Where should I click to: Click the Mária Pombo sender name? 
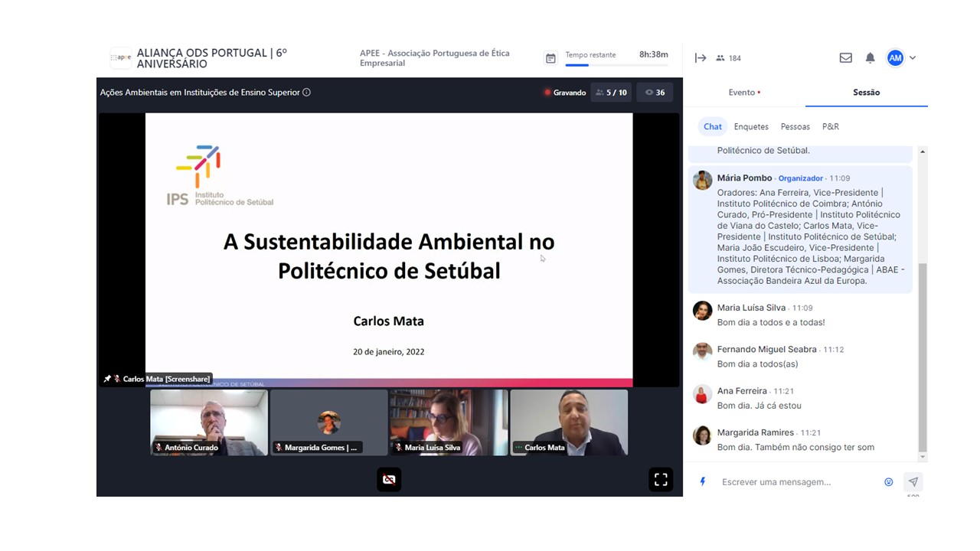pos(745,178)
